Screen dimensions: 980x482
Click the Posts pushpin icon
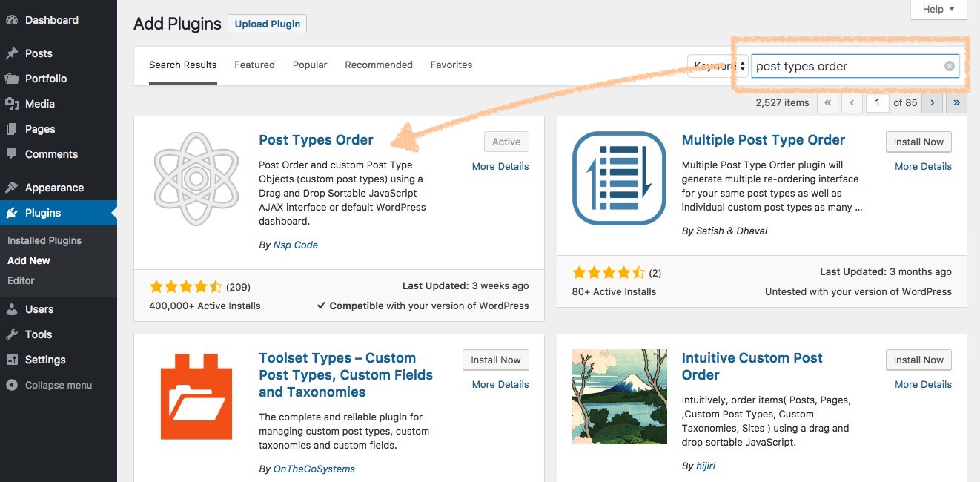coord(12,53)
